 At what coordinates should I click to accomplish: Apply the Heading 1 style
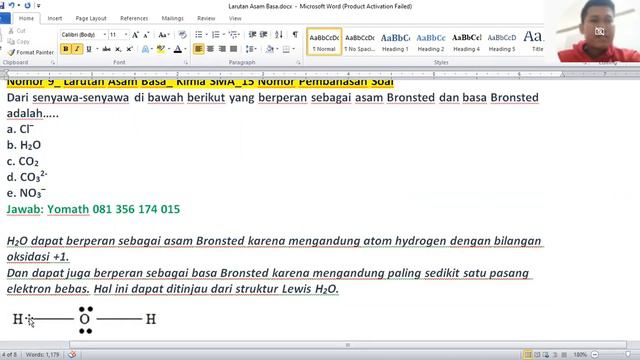pos(395,42)
